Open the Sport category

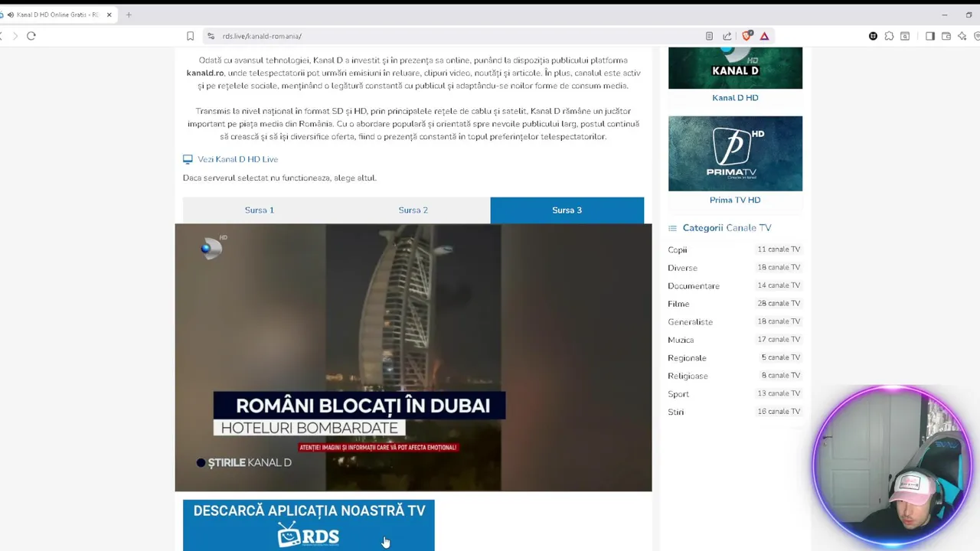(x=678, y=394)
